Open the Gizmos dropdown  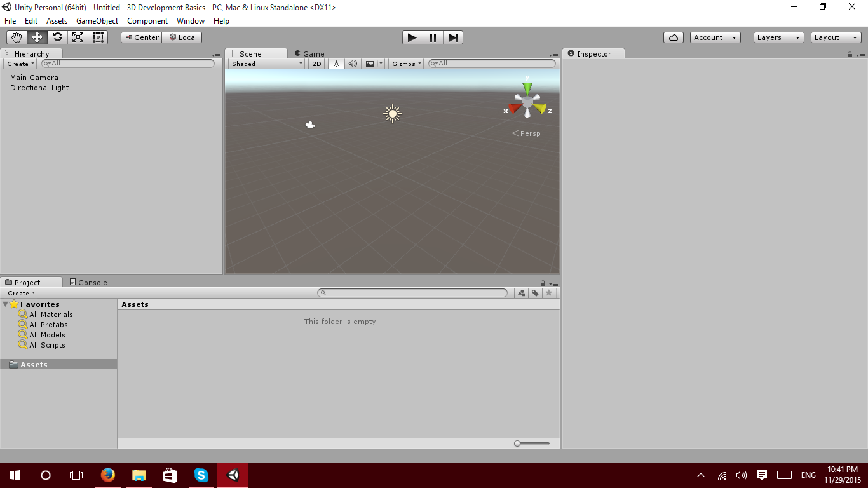tap(407, 64)
